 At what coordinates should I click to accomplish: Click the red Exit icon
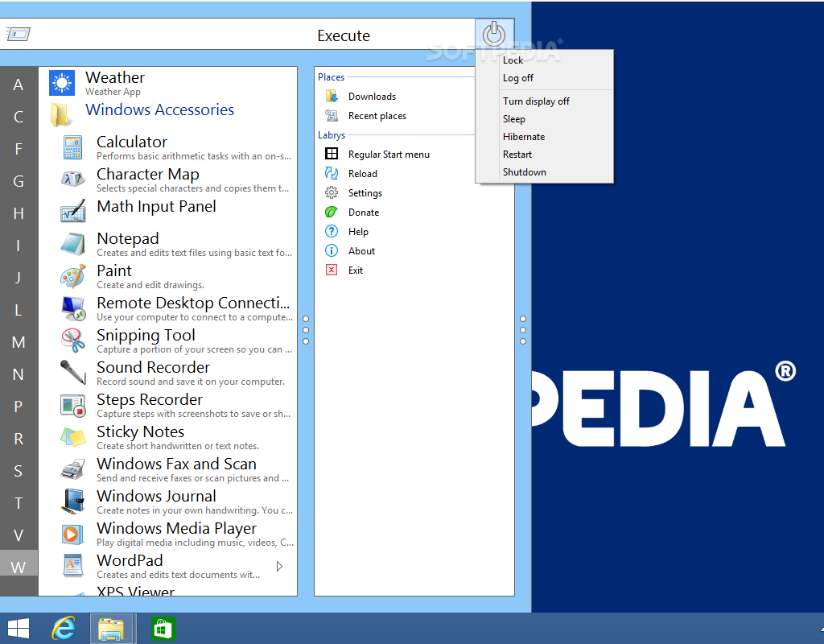332,270
